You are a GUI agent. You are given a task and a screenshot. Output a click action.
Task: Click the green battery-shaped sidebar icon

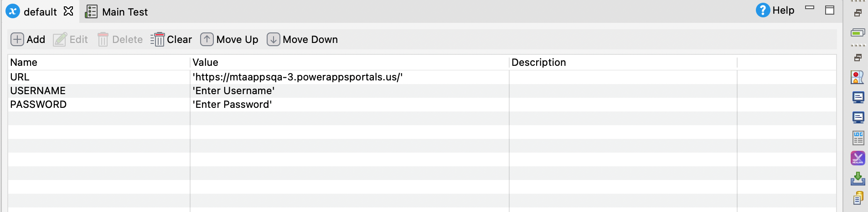click(x=858, y=32)
